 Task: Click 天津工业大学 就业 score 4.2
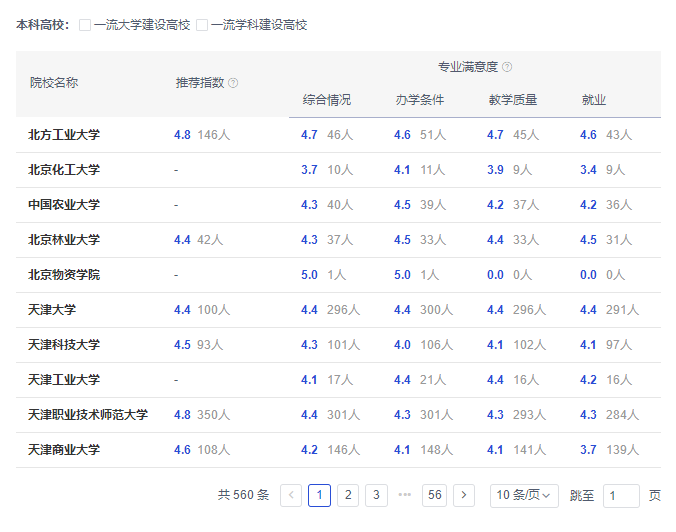588,380
